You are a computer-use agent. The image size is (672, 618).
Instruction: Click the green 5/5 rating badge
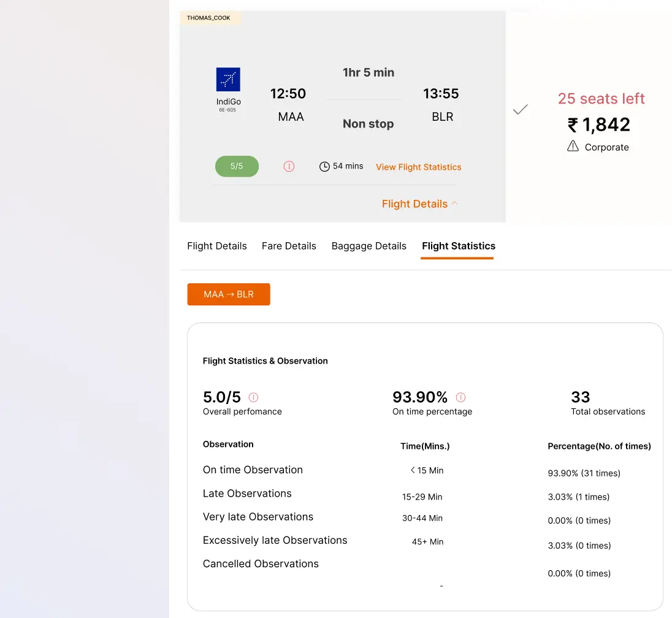click(x=237, y=166)
